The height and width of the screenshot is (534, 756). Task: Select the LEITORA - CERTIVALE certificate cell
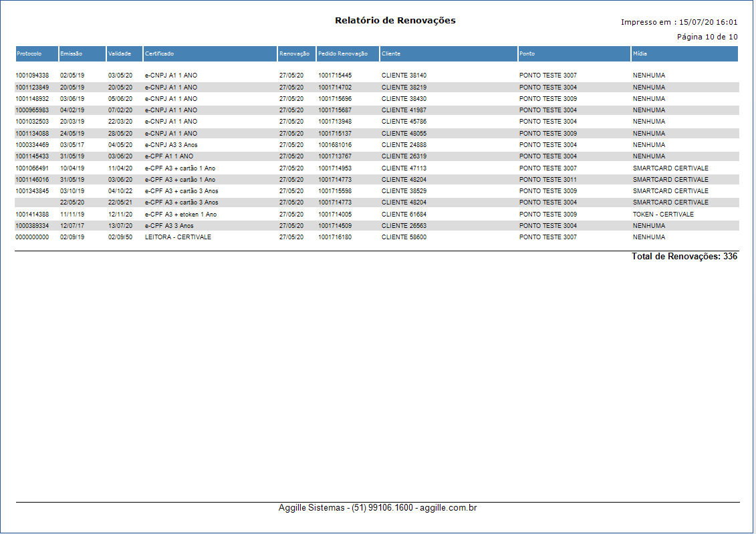[x=178, y=237]
